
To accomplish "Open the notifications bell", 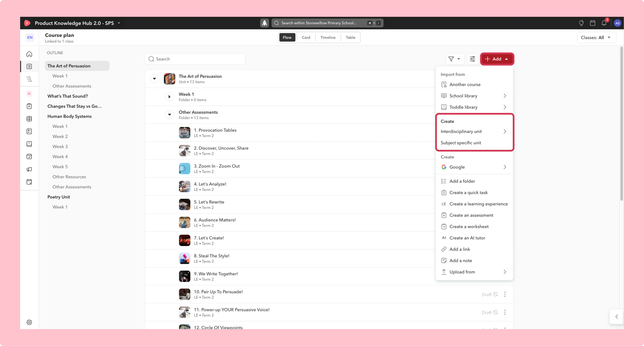I will click(604, 23).
